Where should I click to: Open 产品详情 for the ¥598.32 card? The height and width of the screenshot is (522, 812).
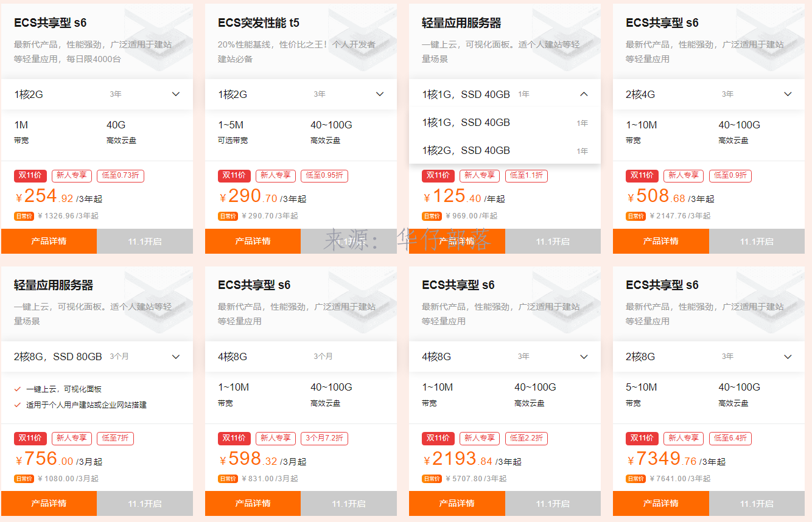[x=253, y=503]
